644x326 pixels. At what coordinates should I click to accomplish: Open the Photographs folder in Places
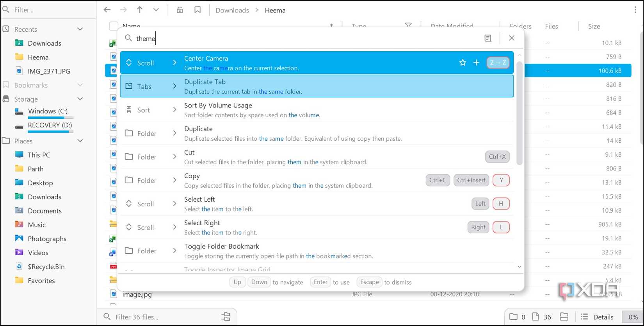coord(47,239)
